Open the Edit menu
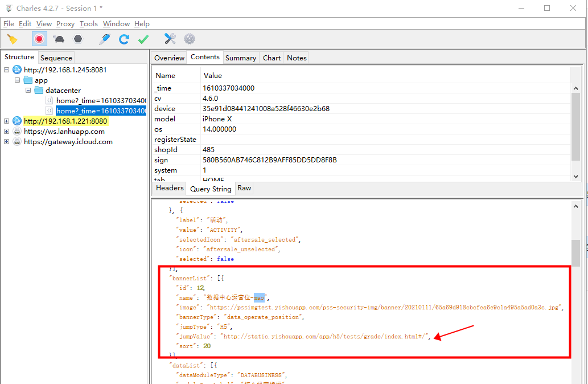588x384 pixels. (x=25, y=24)
